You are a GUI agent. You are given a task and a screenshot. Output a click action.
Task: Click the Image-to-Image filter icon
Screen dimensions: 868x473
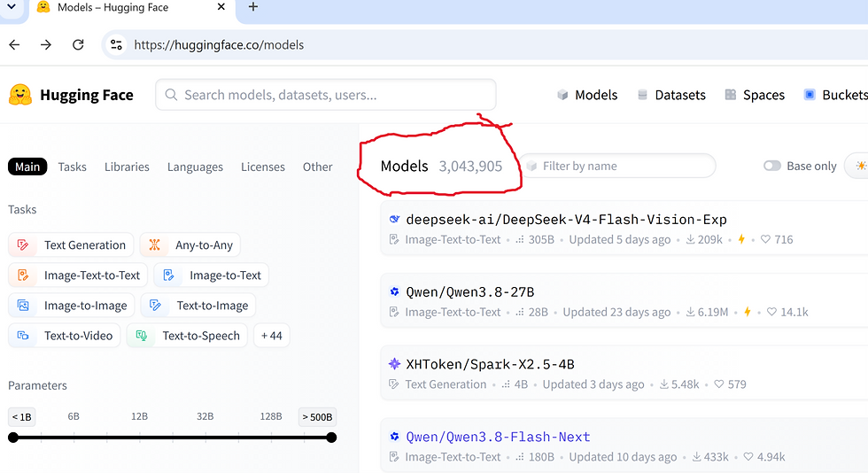pos(23,306)
